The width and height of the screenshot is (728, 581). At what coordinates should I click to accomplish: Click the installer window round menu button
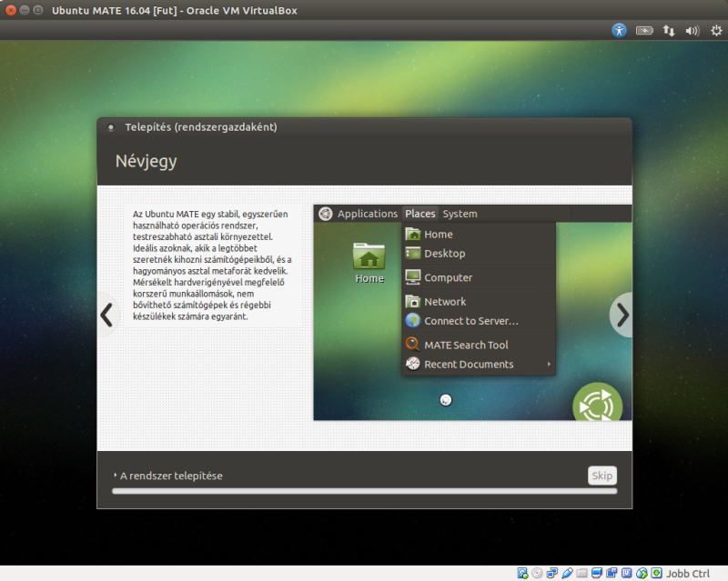pos(110,127)
